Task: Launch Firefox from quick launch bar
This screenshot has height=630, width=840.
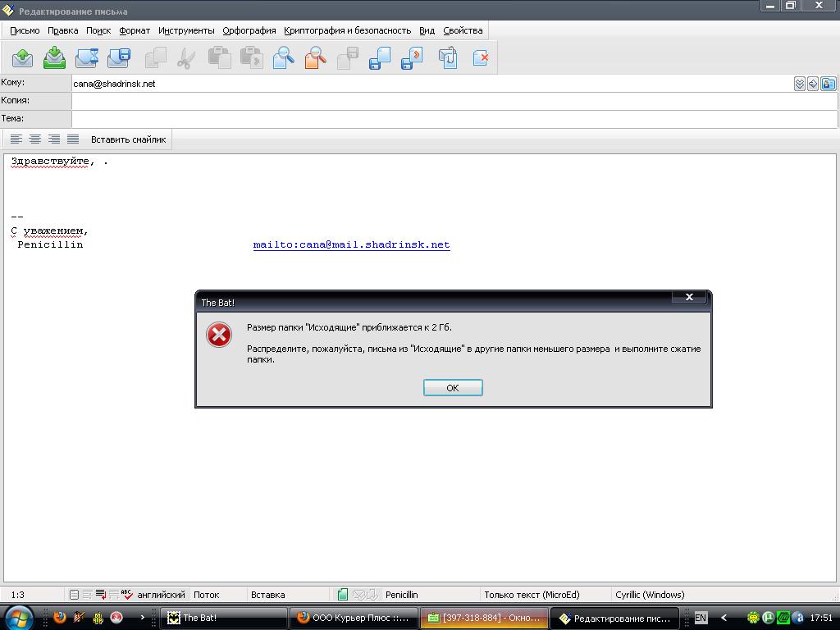Action: coord(60,618)
